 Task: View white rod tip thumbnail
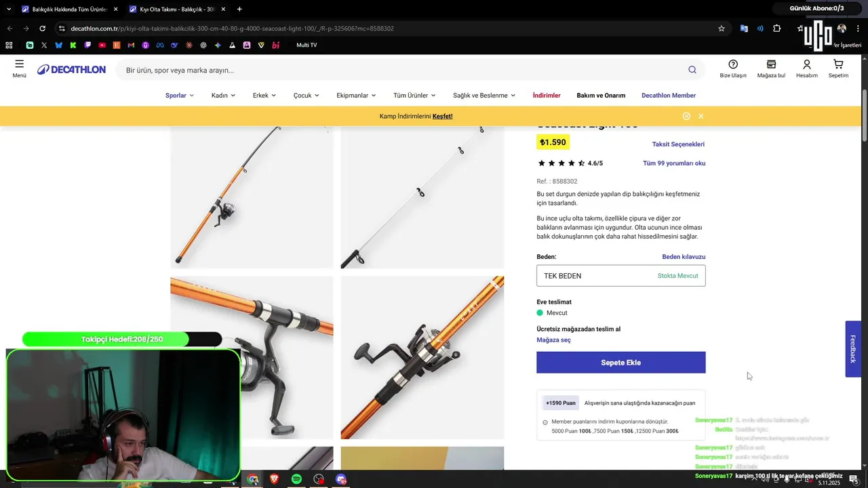point(422,197)
